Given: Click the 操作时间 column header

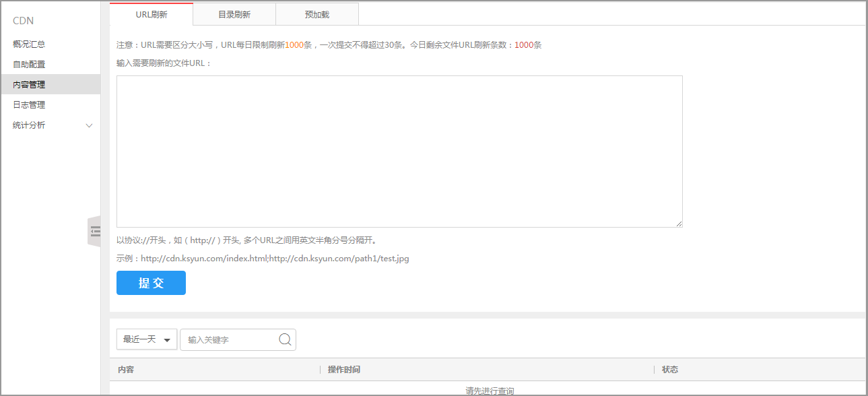Looking at the screenshot, I should coord(343,370).
